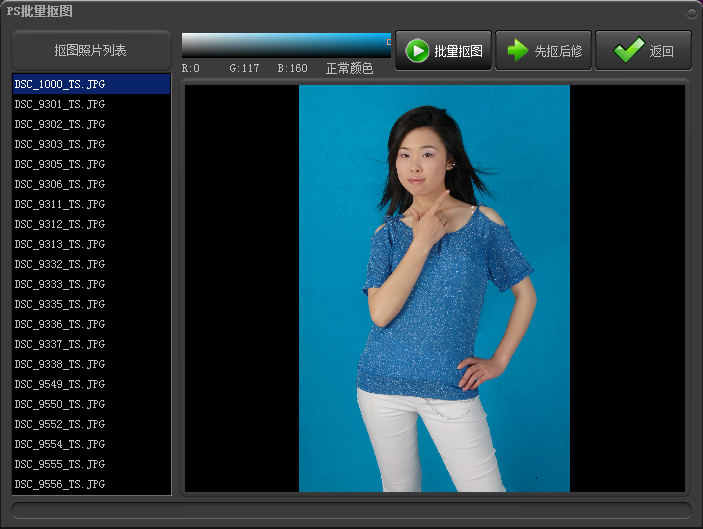Click the round button in title bar corner
The image size is (703, 529).
click(691, 13)
